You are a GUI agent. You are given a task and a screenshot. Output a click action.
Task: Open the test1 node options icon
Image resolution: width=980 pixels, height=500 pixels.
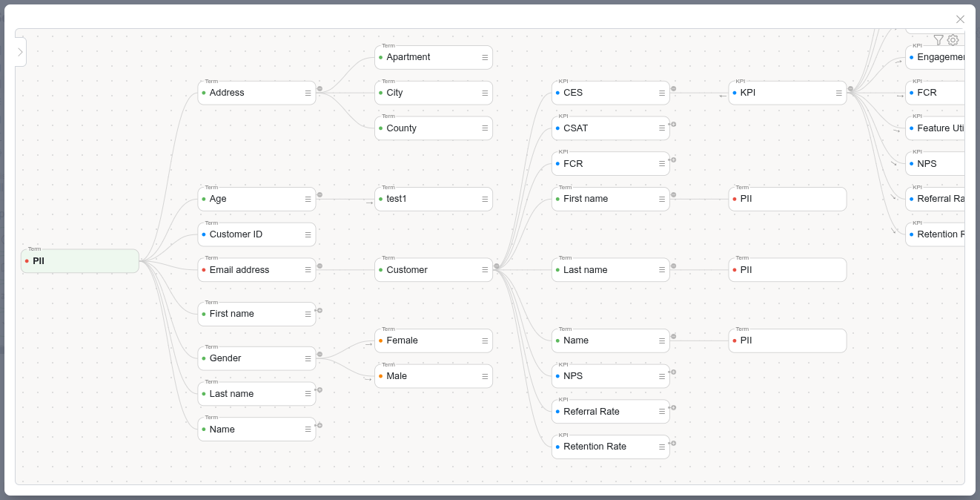(x=485, y=199)
